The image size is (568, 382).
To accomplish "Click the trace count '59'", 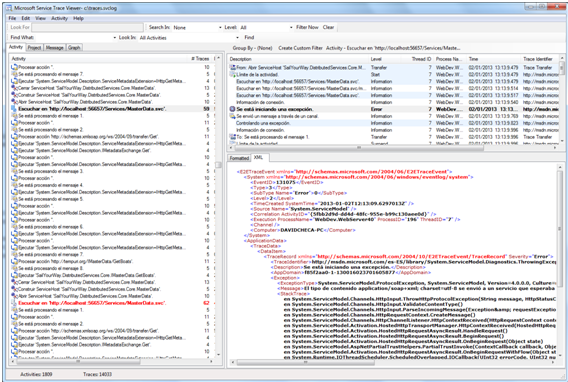I will [206, 109].
